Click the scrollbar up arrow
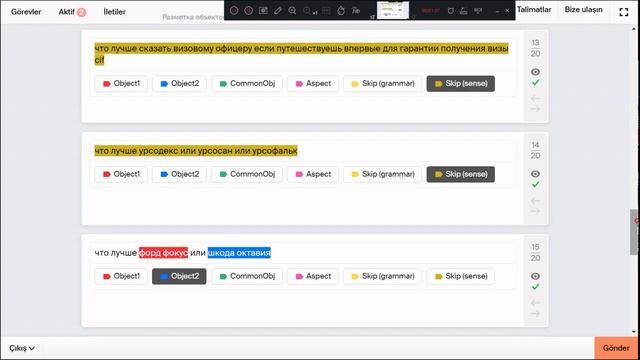The image size is (640, 360). (634, 29)
